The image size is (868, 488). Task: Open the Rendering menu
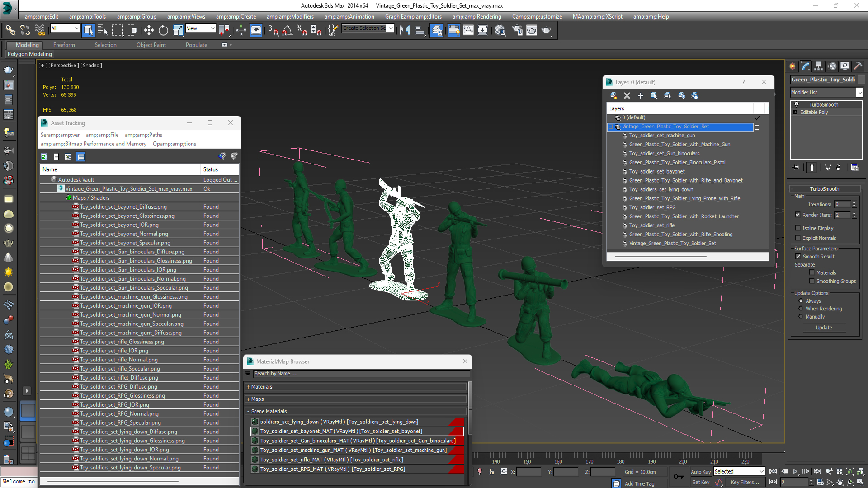[x=476, y=17]
